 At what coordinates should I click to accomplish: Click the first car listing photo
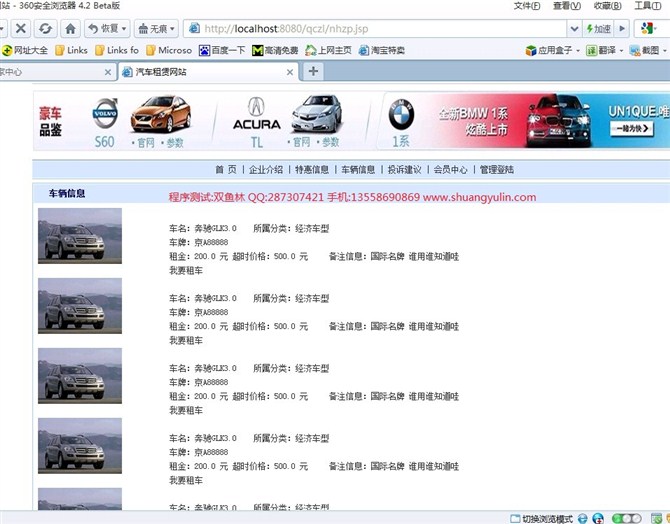coord(80,236)
